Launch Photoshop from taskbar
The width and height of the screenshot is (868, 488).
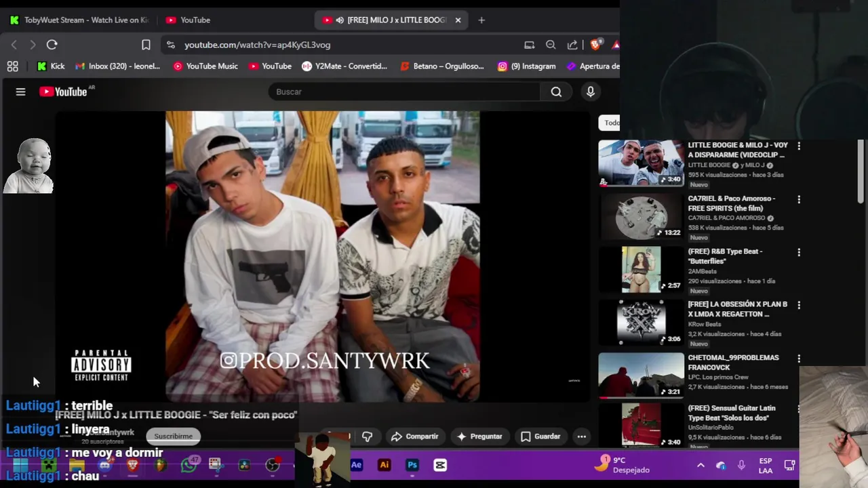pyautogui.click(x=412, y=465)
